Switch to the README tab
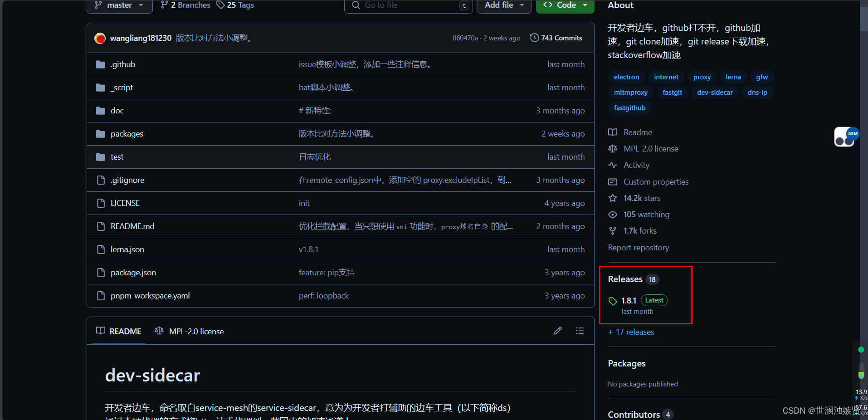This screenshot has width=868, height=420. [118, 331]
